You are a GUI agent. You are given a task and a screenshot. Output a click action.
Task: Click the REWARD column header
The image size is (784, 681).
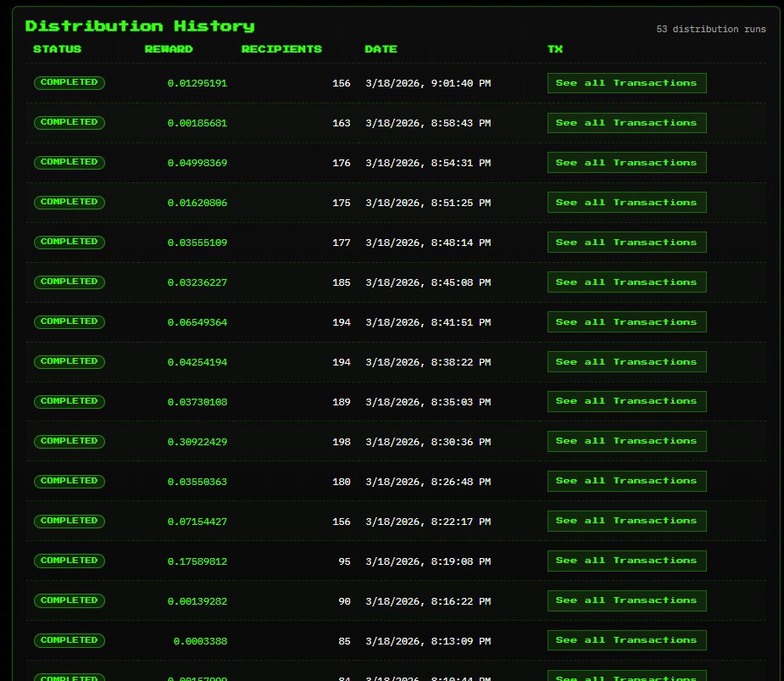pos(169,49)
